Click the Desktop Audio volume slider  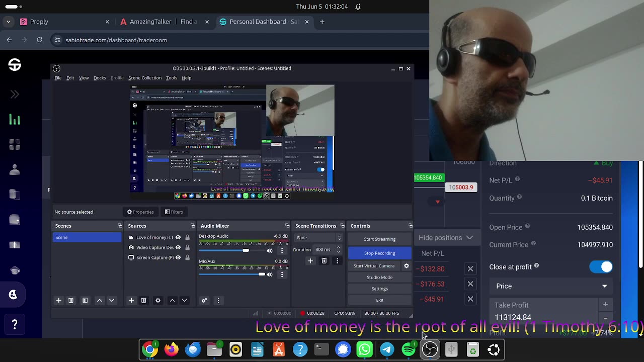(x=231, y=250)
